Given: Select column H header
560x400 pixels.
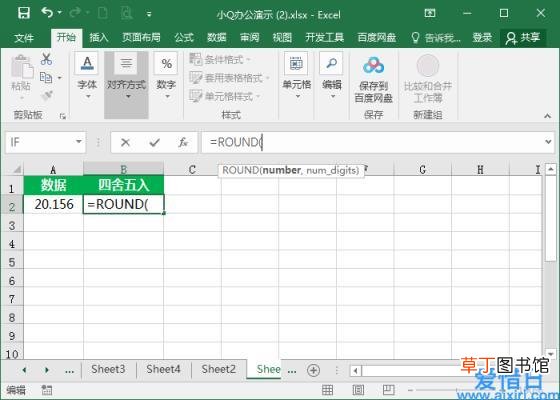Looking at the screenshot, I should pos(480,169).
